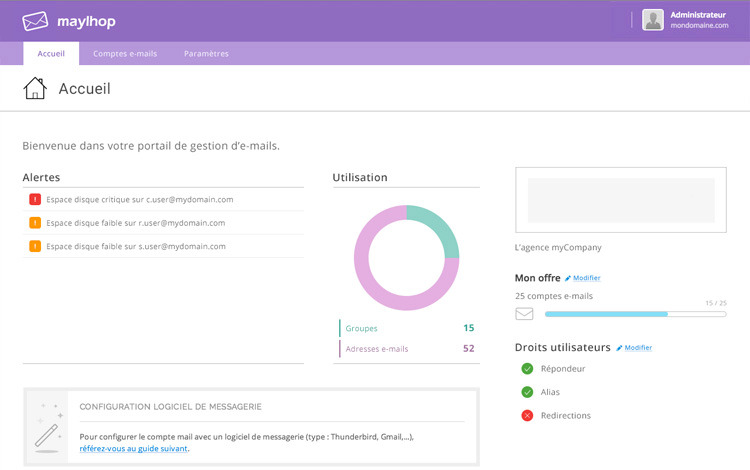Open the Administrateur avatar picture
Screen dimensions: 750x470
coord(652,20)
